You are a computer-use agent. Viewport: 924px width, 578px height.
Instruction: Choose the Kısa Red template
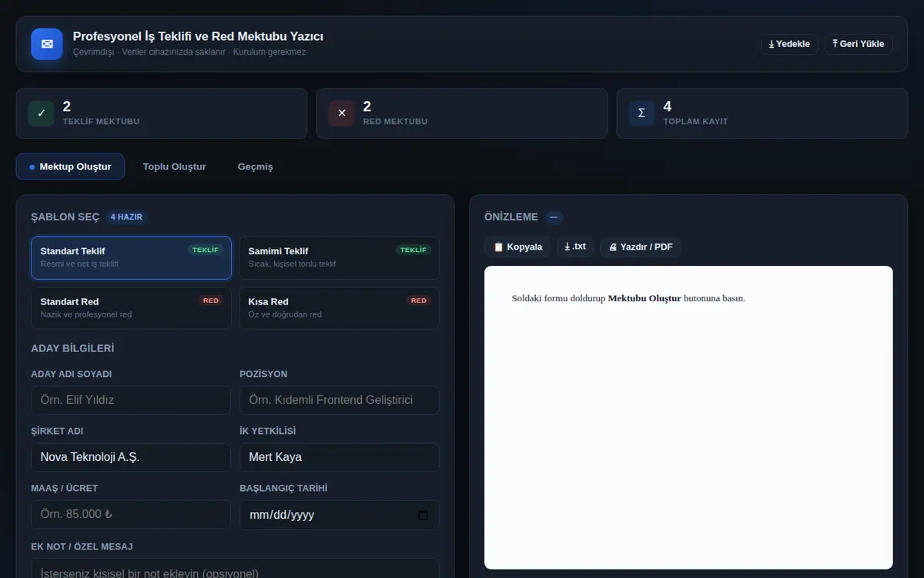(x=339, y=308)
